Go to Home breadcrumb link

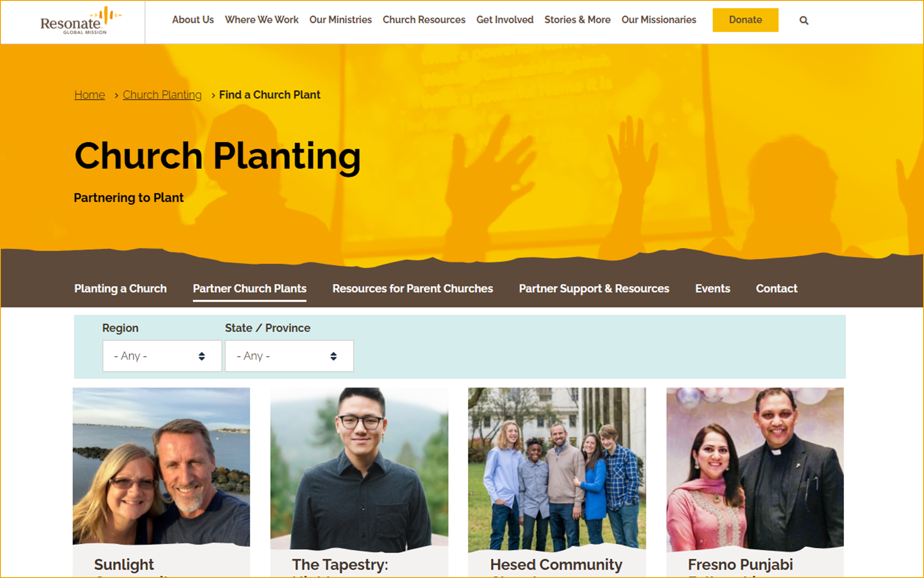pos(90,95)
